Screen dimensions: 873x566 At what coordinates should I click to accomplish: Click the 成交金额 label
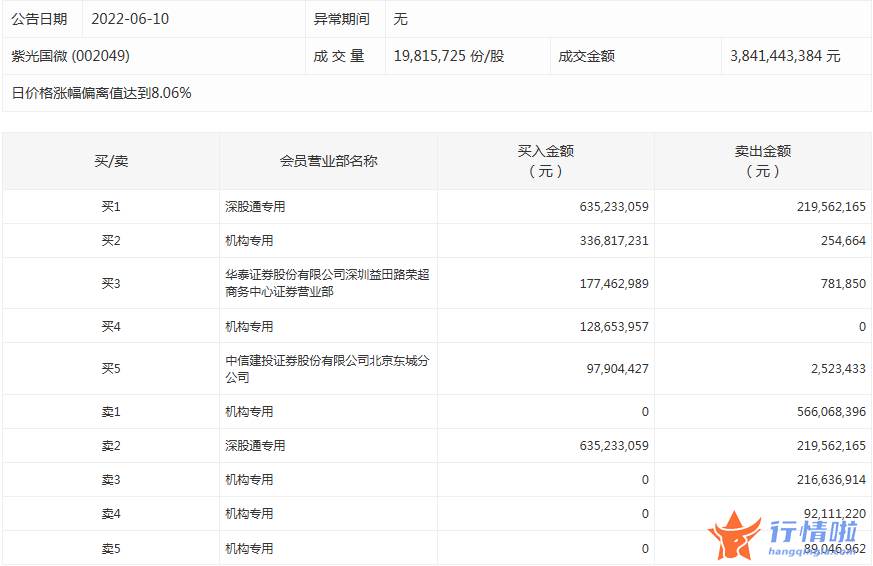586,56
